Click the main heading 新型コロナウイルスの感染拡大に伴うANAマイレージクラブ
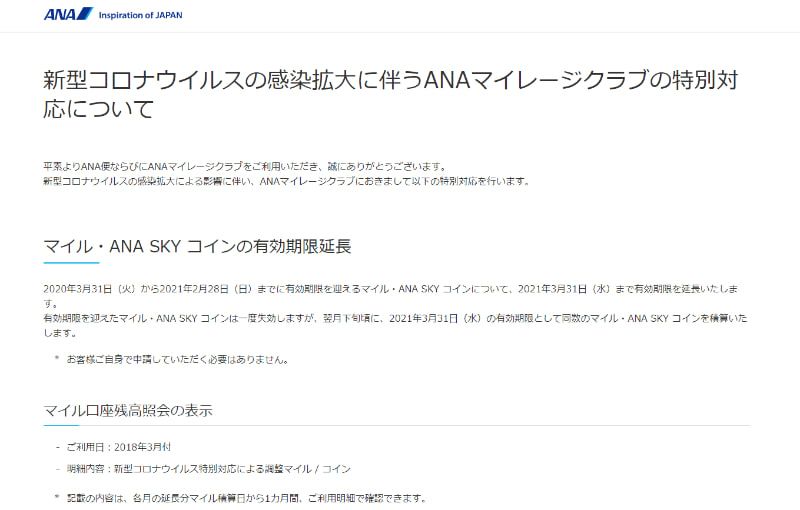The width and height of the screenshot is (800, 510). click(x=391, y=94)
